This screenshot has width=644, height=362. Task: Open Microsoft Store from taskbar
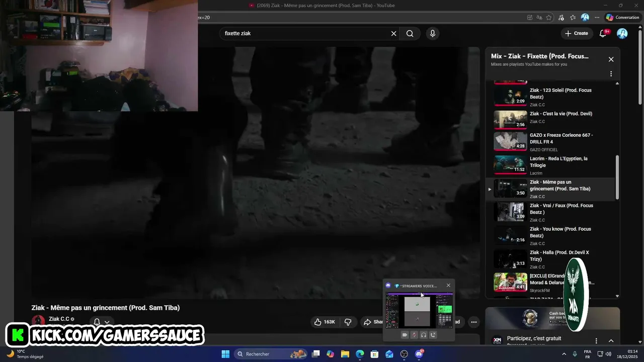click(x=374, y=354)
